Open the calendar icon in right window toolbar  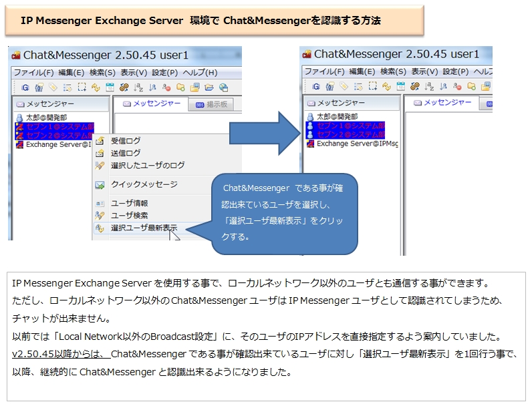[x=401, y=87]
